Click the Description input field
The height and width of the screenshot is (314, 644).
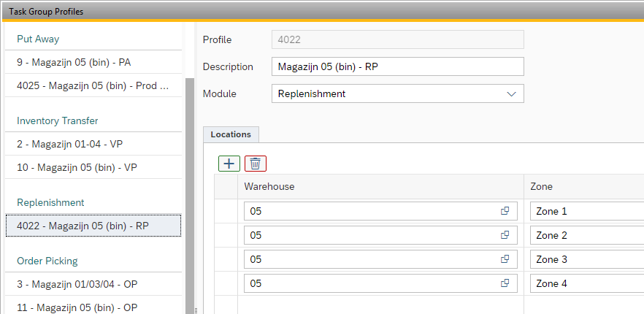(397, 67)
